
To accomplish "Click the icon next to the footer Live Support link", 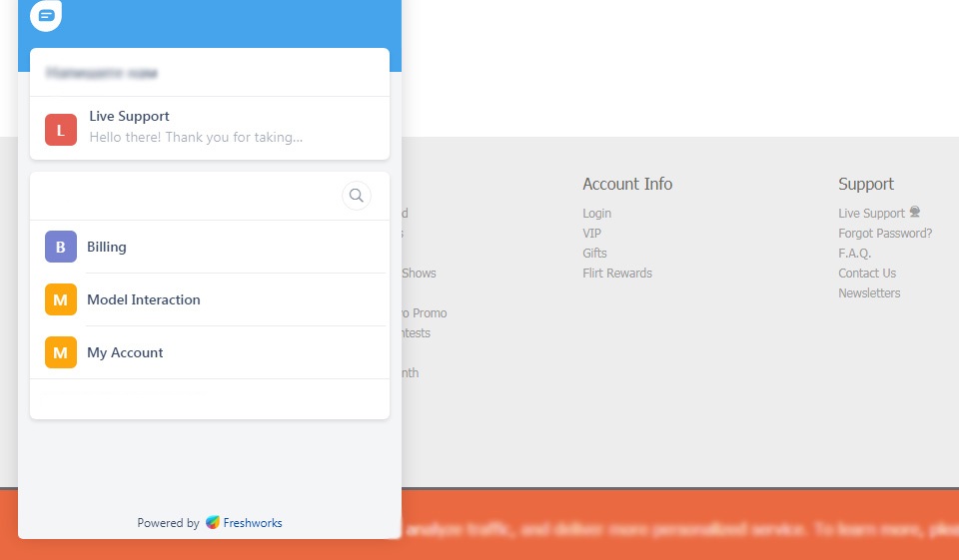I will tap(915, 213).
